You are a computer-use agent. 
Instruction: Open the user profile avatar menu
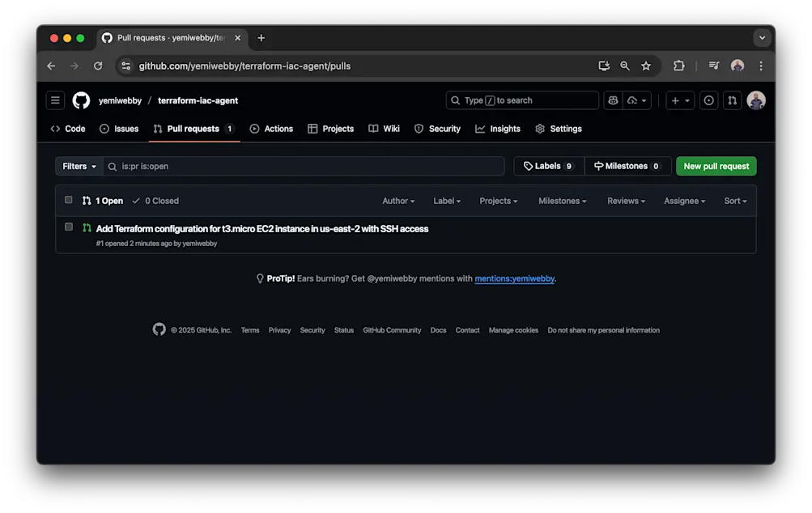click(x=756, y=100)
